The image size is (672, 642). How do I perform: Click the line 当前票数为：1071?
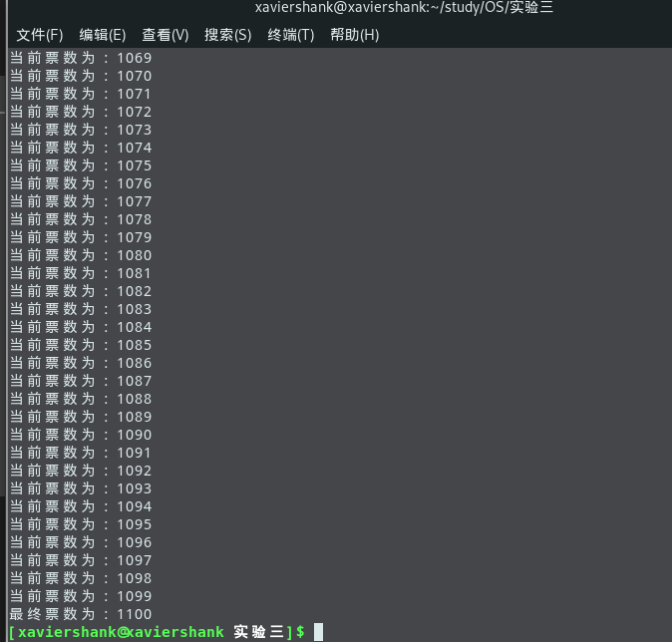(x=81, y=94)
